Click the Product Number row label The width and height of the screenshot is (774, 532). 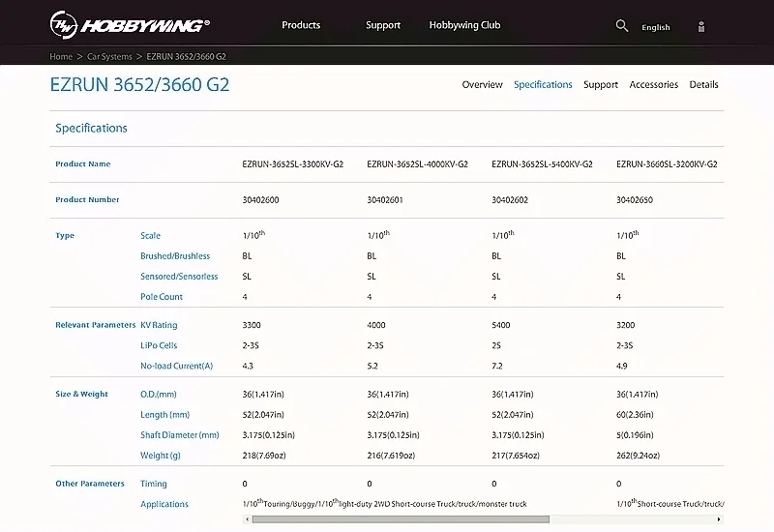[87, 199]
